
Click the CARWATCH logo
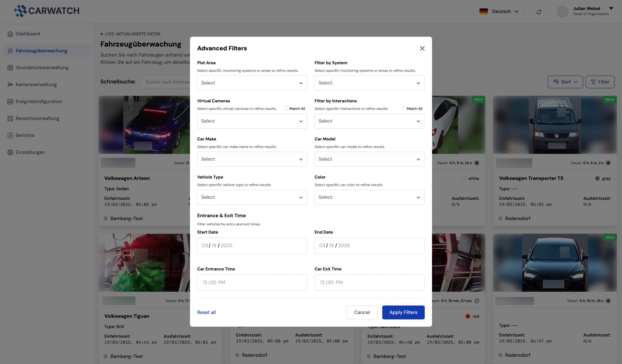pyautogui.click(x=47, y=11)
